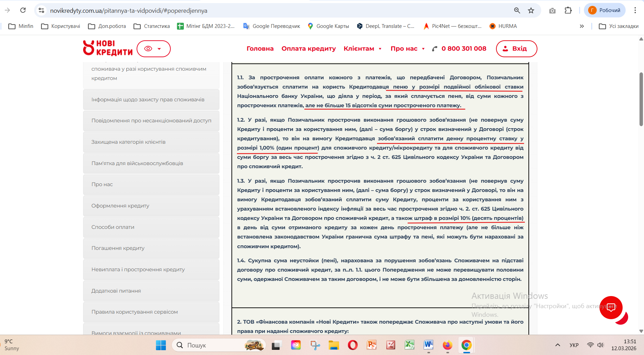This screenshot has height=355, width=644.
Task: Go to Головна menu item
Action: 260,49
